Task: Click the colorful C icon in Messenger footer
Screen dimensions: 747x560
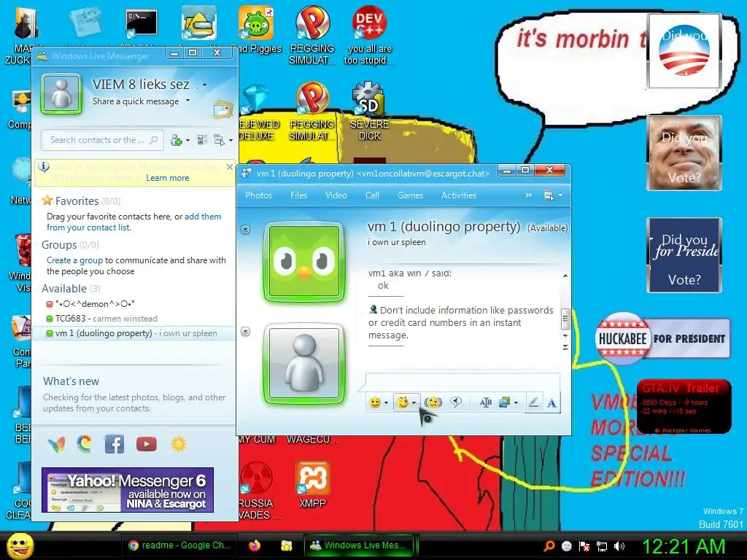Action: coord(85,444)
